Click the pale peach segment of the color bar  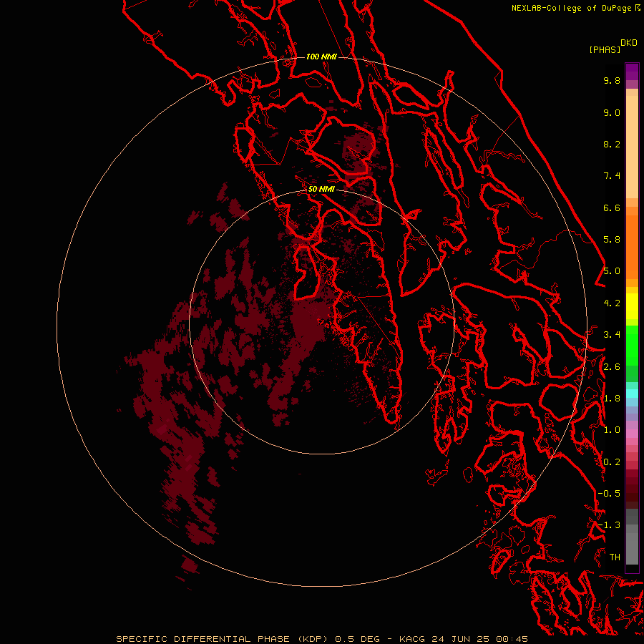click(632, 147)
